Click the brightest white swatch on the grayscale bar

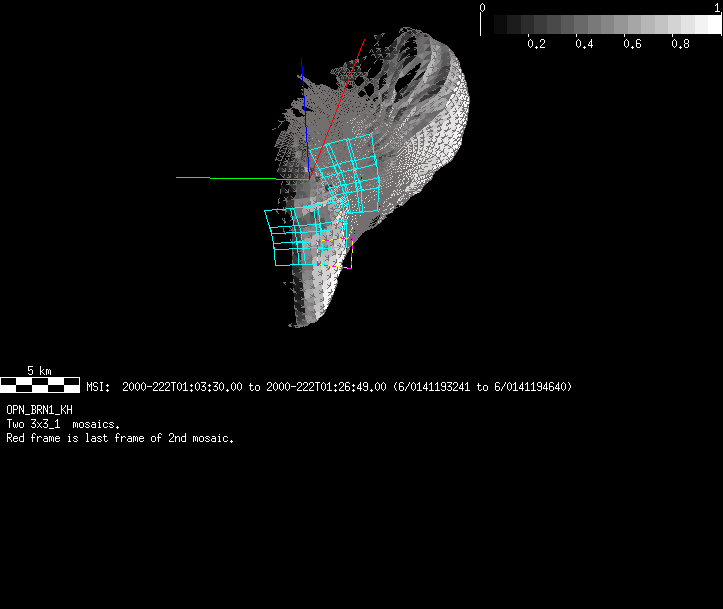click(708, 25)
